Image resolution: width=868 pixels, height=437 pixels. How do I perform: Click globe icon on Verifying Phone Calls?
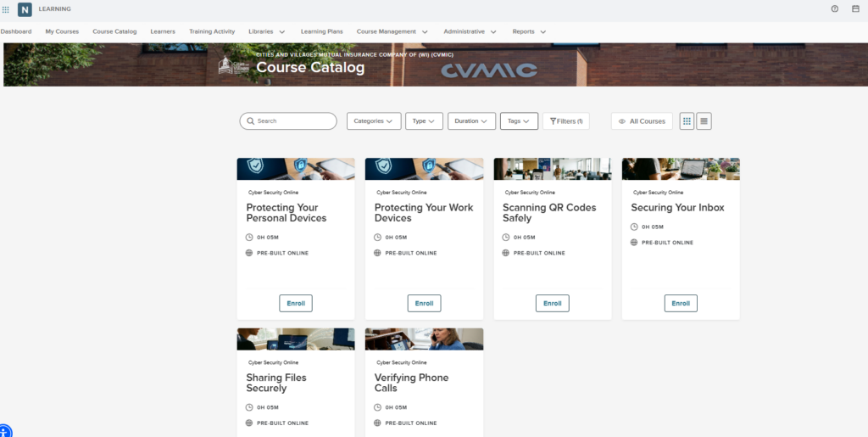(x=377, y=423)
